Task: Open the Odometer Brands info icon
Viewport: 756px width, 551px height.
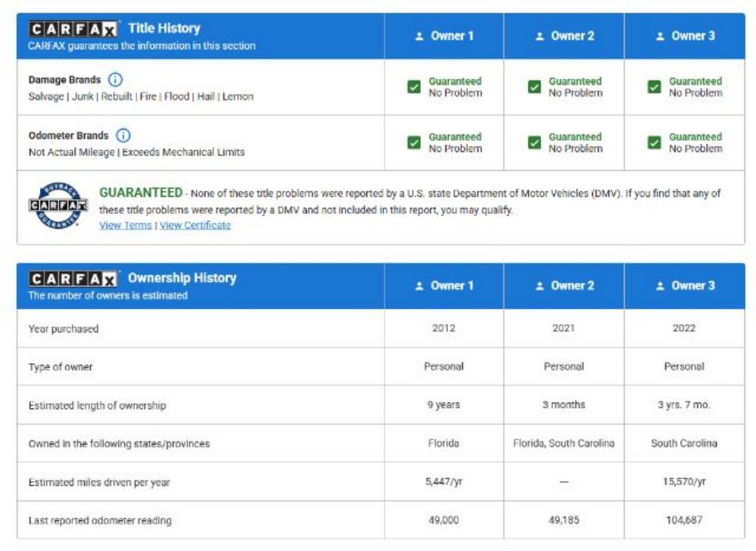Action: (x=123, y=135)
